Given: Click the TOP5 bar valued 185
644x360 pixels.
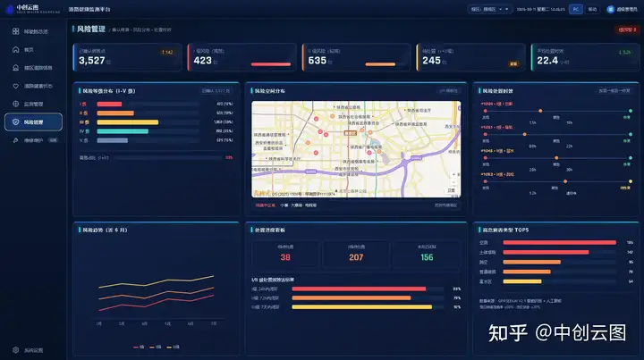Looking at the screenshot, I should click(559, 242).
